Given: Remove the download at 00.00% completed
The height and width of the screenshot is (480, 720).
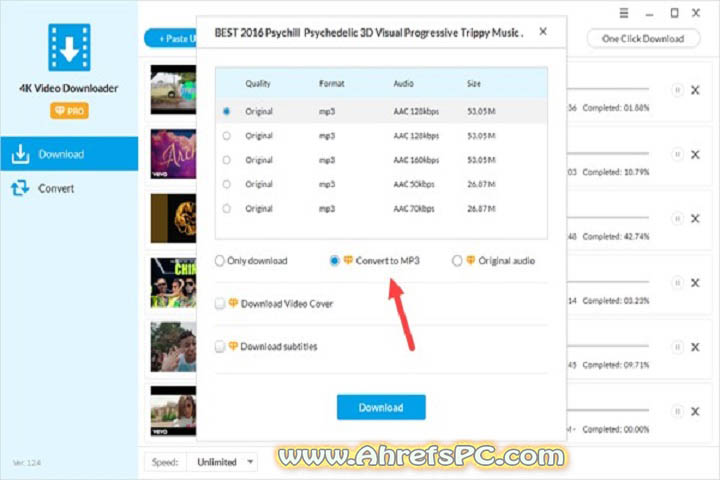Looking at the screenshot, I should click(x=696, y=411).
